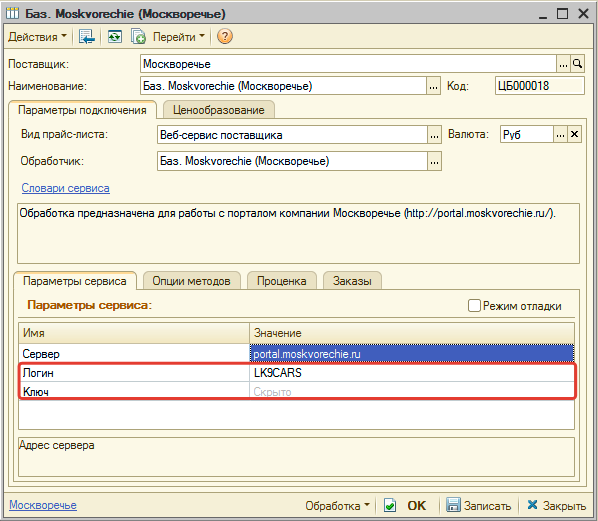Click the refresh icon in toolbar
598x521 pixels.
coord(114,37)
